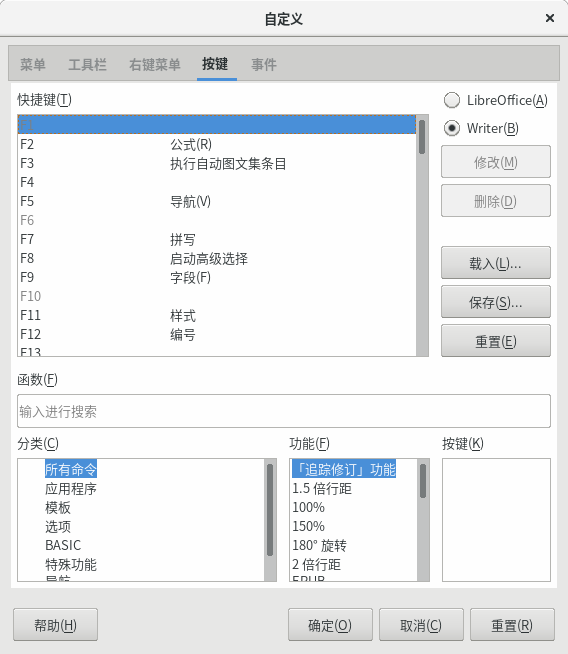The image size is (568, 654).
Task: Open the 工具栏 tab
Action: pyautogui.click(x=87, y=65)
